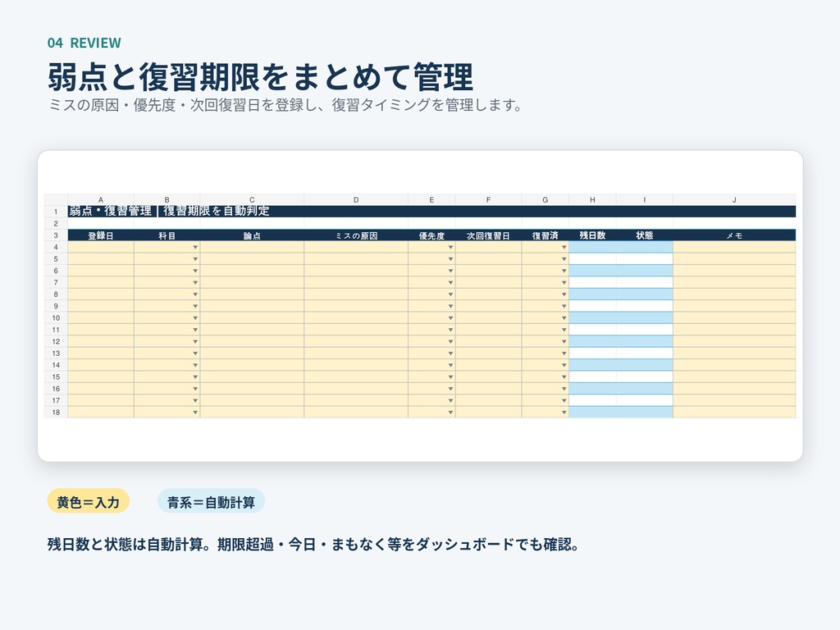Screen dimensions: 840x630
Task: Select row 3 header
Action: coord(56,235)
